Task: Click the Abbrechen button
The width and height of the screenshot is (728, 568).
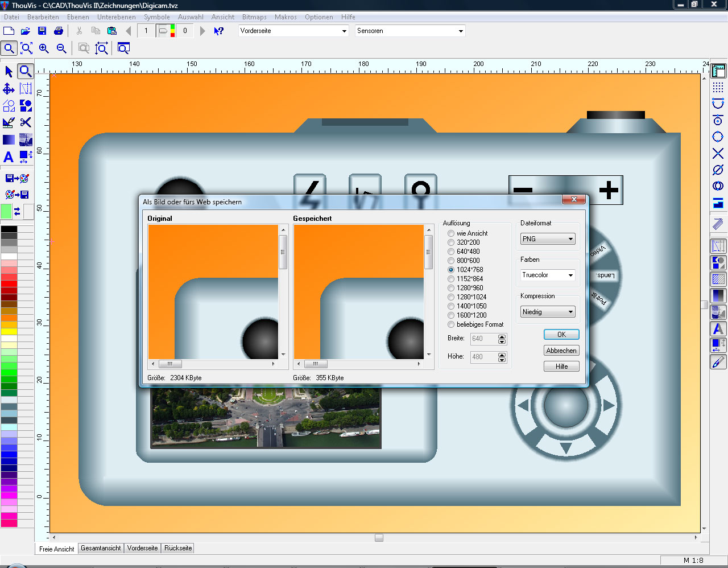Action: pos(561,351)
